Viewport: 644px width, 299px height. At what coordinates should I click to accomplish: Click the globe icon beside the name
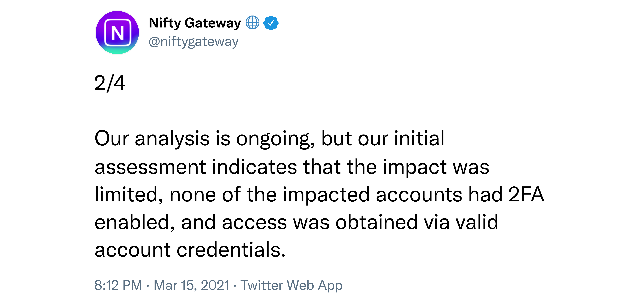pos(252,23)
